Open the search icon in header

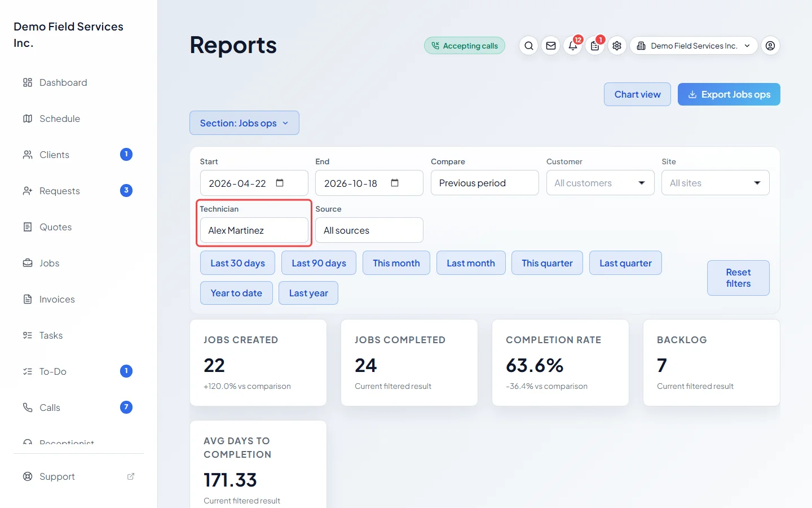click(x=528, y=46)
